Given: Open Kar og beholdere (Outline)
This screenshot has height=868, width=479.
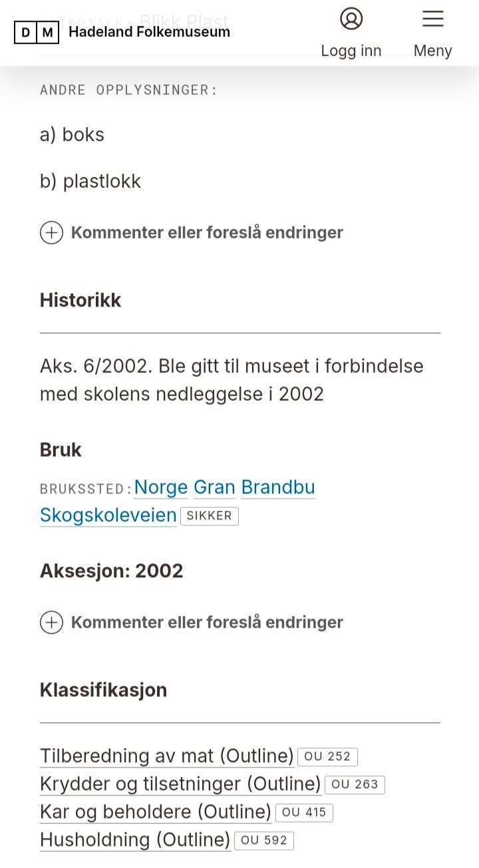Looking at the screenshot, I should 153,812.
